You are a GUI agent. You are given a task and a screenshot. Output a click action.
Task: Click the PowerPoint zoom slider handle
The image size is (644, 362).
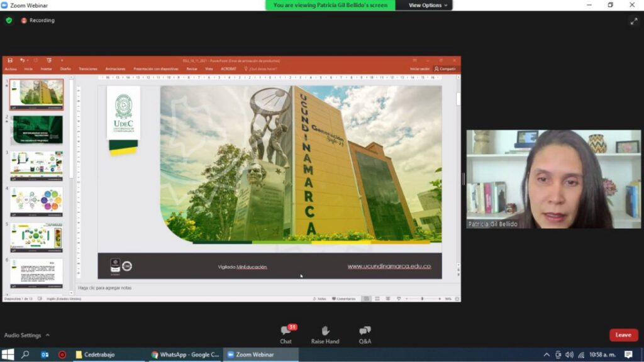422,299
